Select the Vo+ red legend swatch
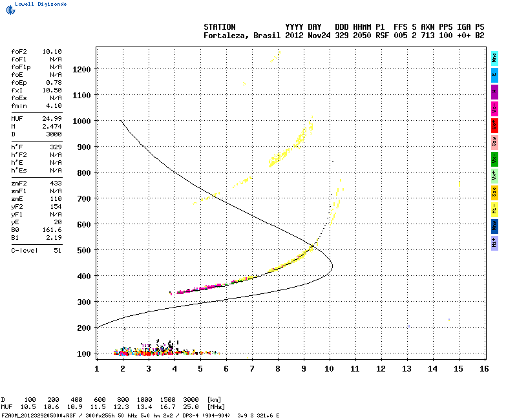The width and height of the screenshot is (517, 420). pos(494,125)
